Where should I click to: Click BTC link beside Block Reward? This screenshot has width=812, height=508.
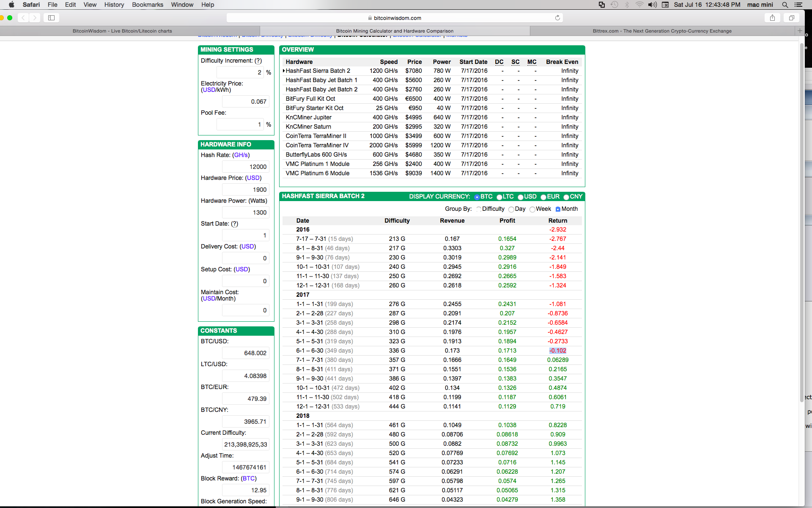tap(249, 478)
